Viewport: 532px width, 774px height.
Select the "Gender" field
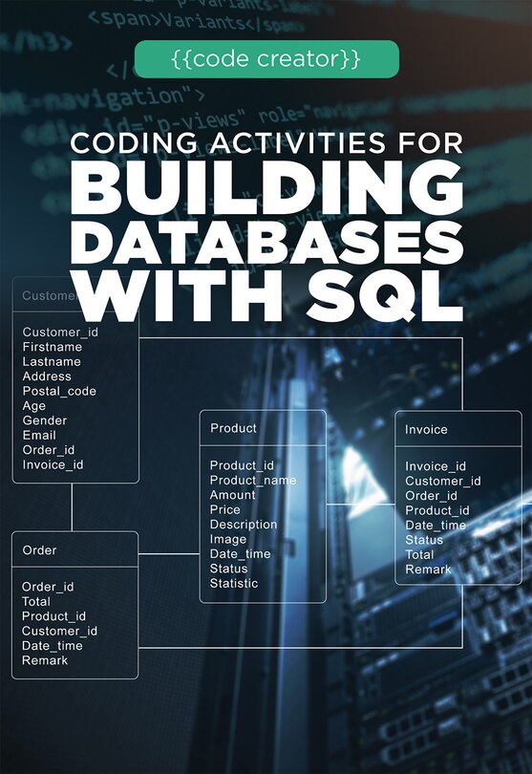[x=45, y=420]
